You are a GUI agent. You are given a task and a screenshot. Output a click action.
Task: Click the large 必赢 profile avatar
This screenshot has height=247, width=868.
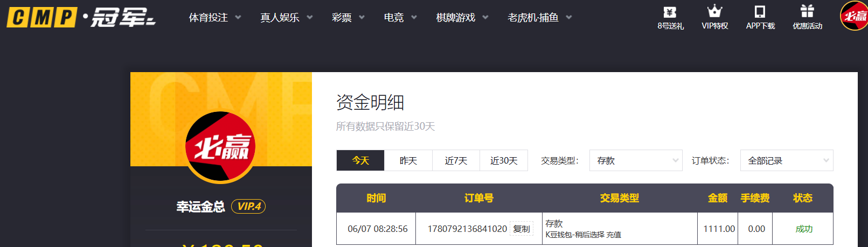click(x=220, y=146)
